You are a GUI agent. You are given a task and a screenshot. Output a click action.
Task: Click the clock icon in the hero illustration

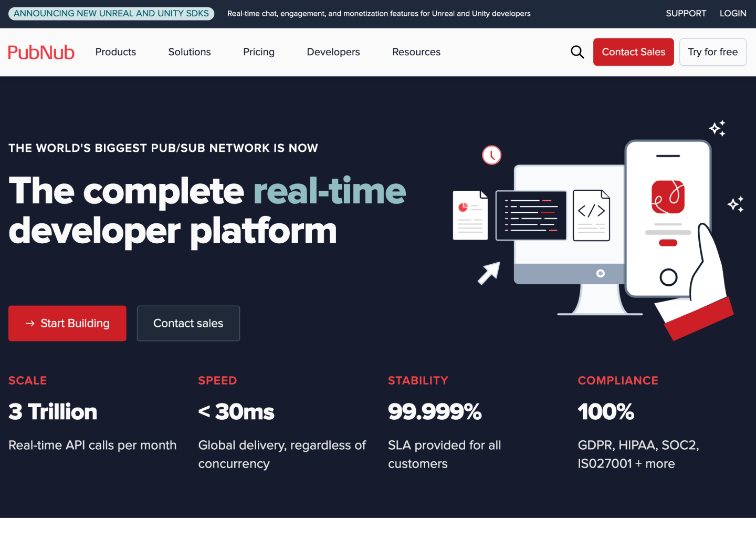pyautogui.click(x=491, y=155)
